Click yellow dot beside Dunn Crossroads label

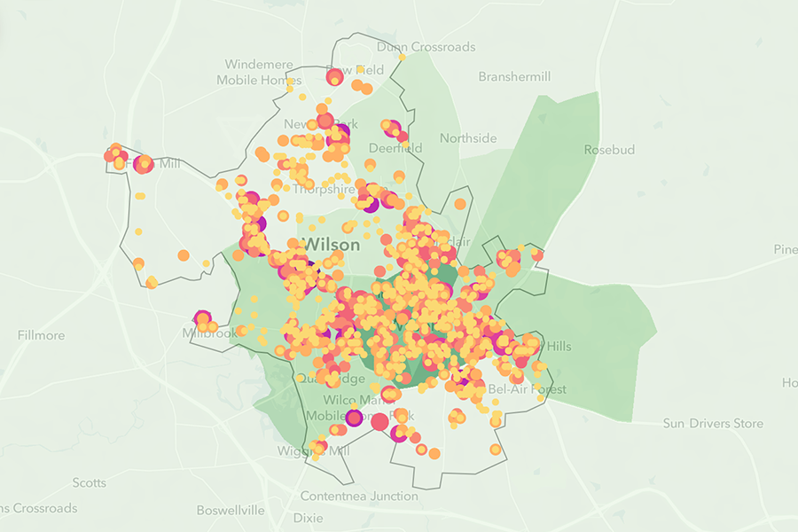click(x=402, y=57)
